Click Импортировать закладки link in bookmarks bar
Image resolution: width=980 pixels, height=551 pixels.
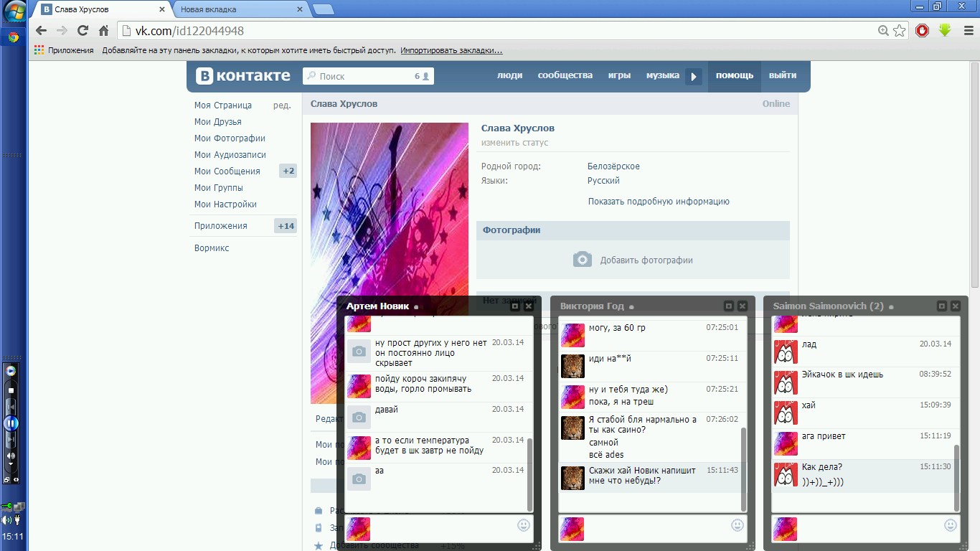[x=451, y=50]
